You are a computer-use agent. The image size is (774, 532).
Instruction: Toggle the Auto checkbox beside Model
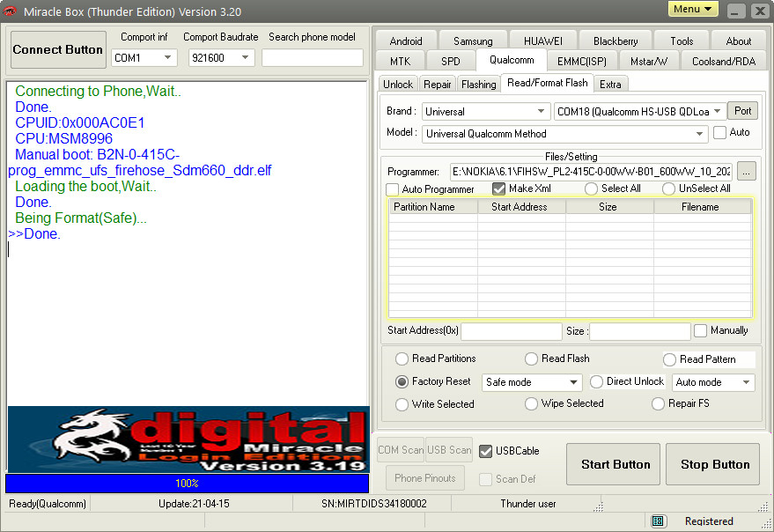(719, 132)
